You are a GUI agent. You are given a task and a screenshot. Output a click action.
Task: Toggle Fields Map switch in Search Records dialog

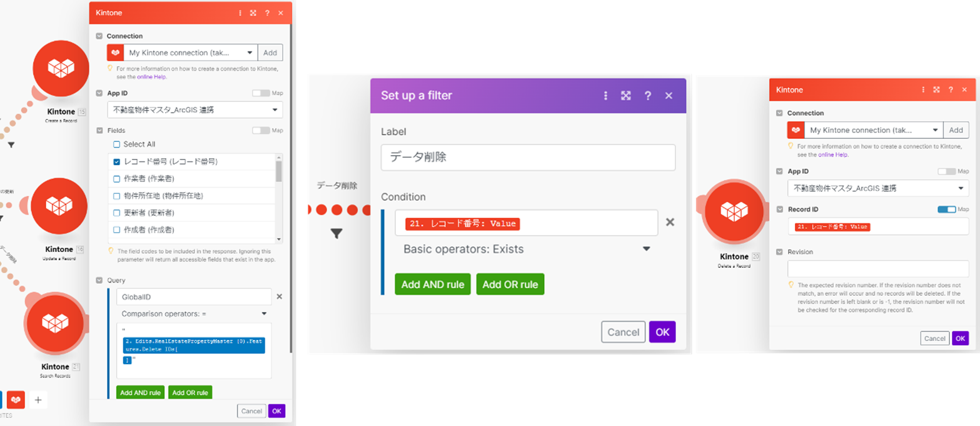tap(261, 131)
